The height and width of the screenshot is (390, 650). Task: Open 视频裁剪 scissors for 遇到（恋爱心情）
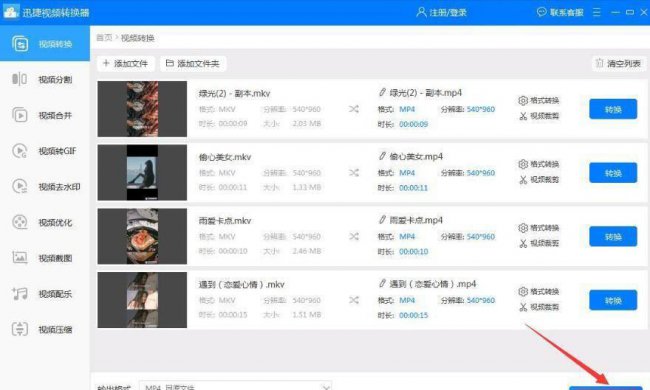click(x=539, y=307)
